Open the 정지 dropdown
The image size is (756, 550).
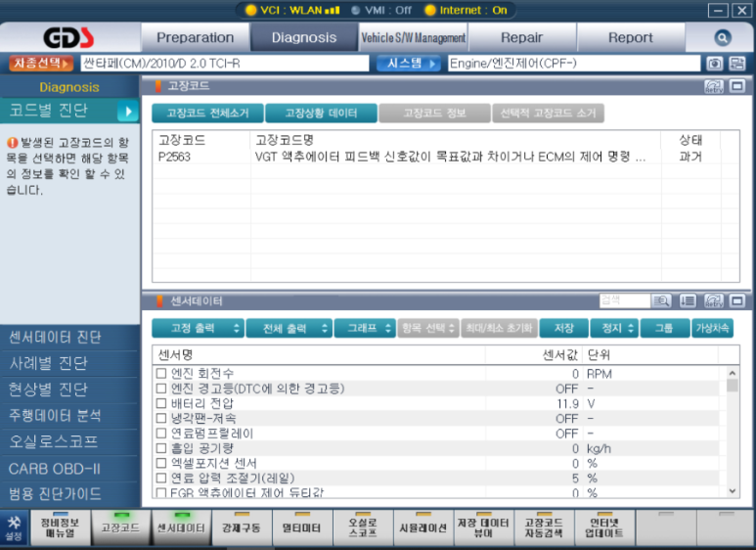click(615, 329)
